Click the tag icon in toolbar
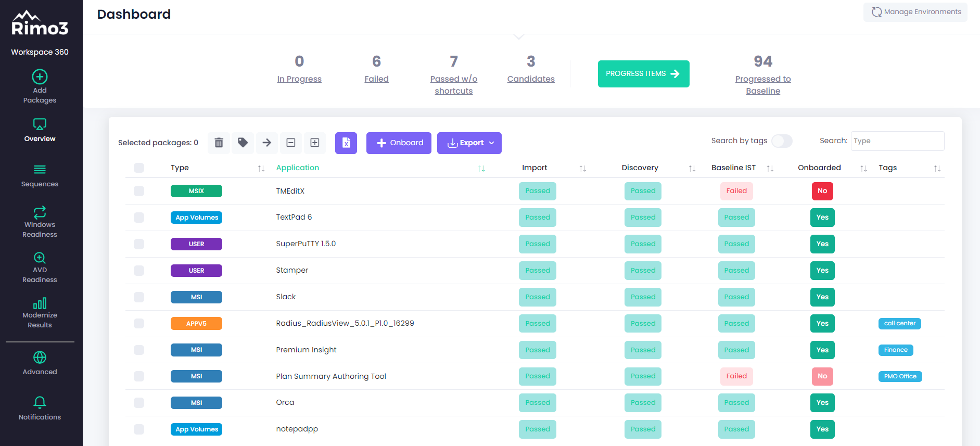980x446 pixels. (243, 143)
